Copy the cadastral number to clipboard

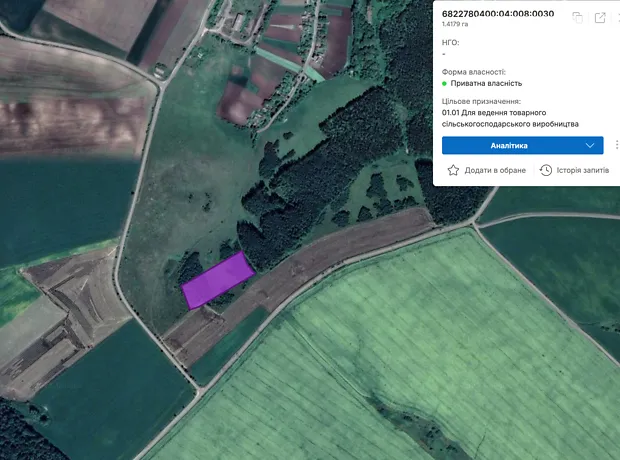tap(578, 17)
